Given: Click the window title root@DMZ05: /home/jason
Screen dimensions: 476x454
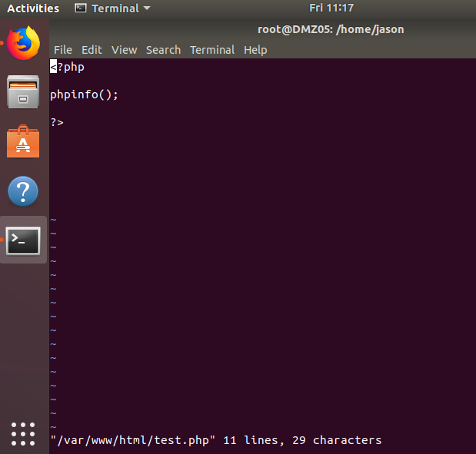Looking at the screenshot, I should coord(331,29).
